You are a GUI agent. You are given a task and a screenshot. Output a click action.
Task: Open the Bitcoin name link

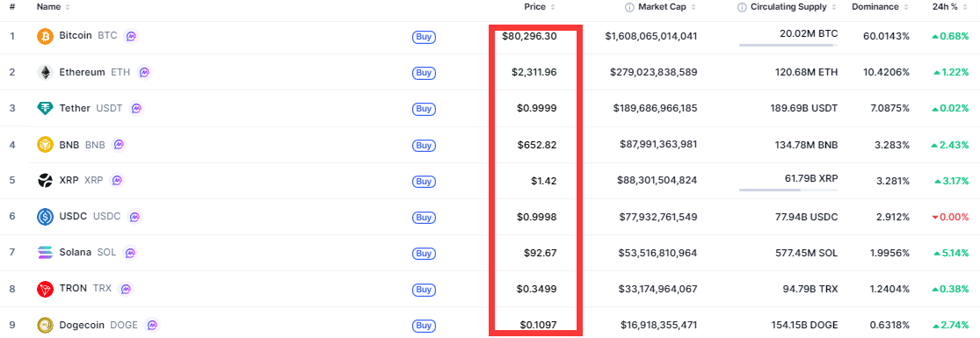click(x=76, y=36)
